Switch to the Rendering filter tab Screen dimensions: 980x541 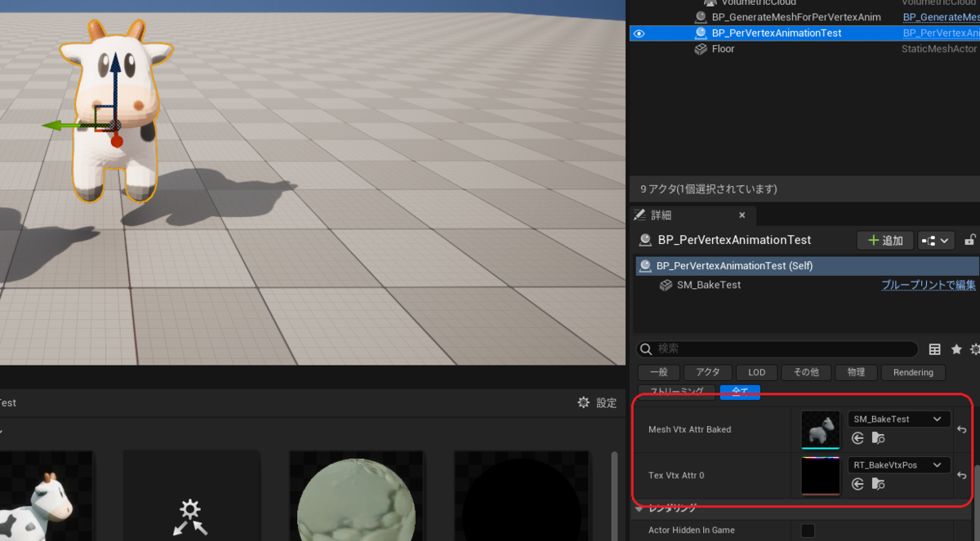[x=913, y=372]
